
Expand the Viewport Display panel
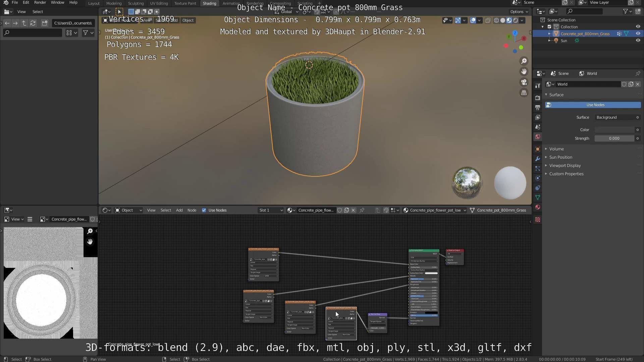pyautogui.click(x=565, y=166)
